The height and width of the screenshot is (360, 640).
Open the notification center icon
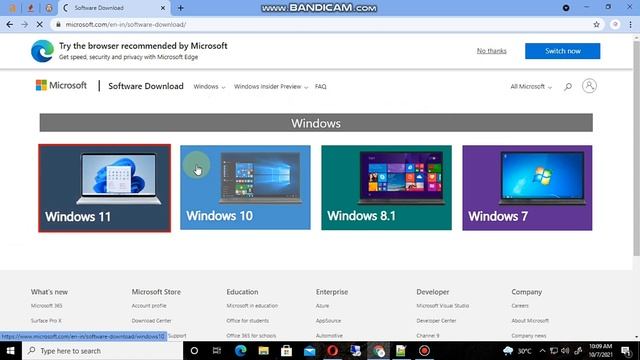[x=626, y=351]
